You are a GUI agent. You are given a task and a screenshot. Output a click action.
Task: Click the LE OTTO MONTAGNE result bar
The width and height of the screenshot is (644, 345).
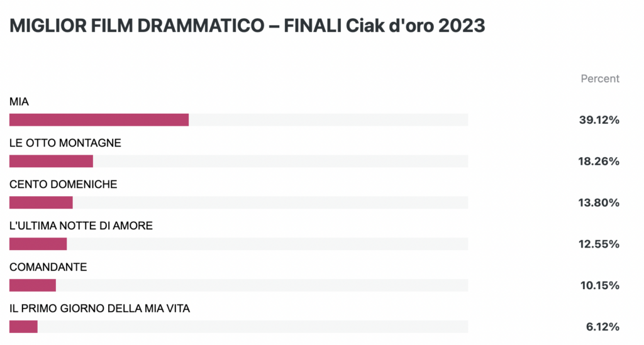click(x=238, y=162)
